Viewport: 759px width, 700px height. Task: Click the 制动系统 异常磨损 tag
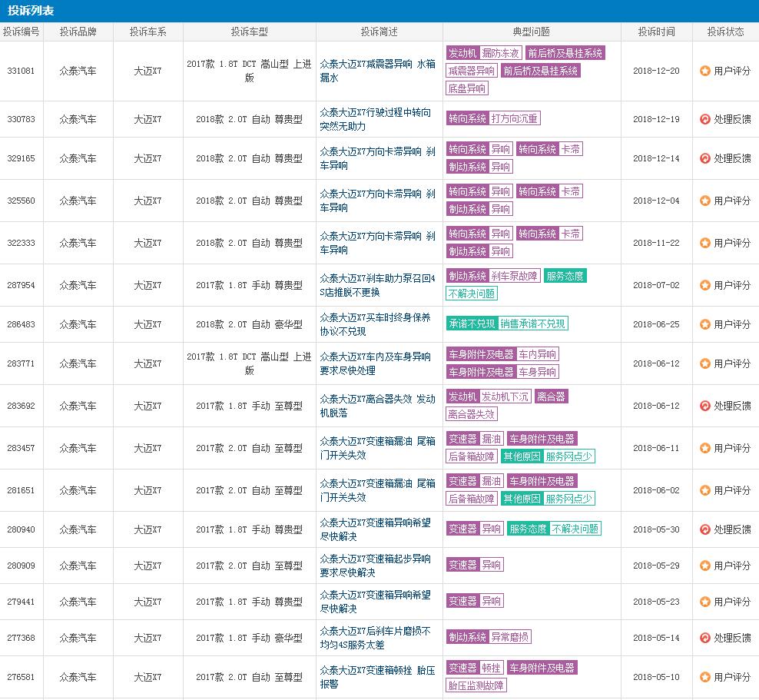tap(489, 638)
